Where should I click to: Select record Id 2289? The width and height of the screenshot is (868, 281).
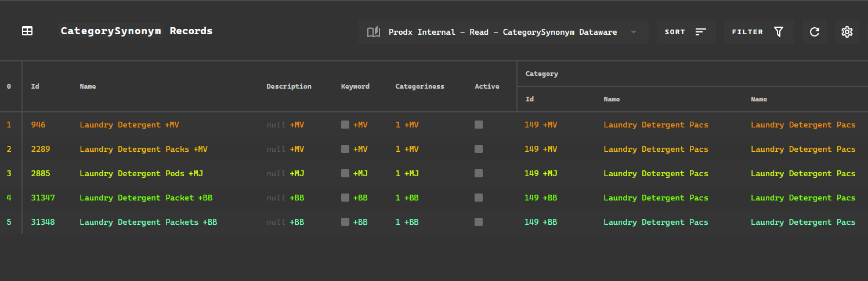point(41,149)
